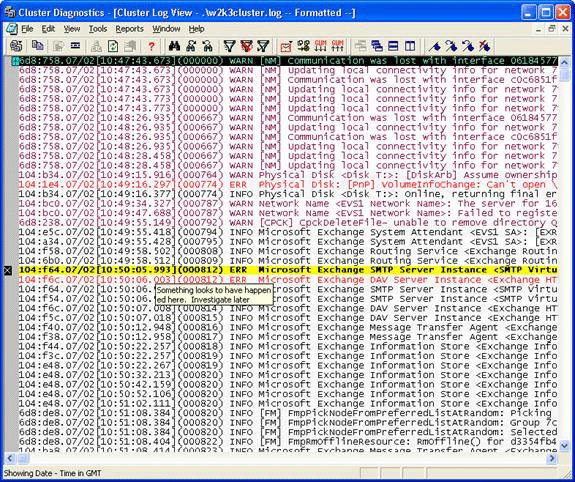Click the binoculars Find icon
The image size is (575, 482).
click(x=174, y=46)
